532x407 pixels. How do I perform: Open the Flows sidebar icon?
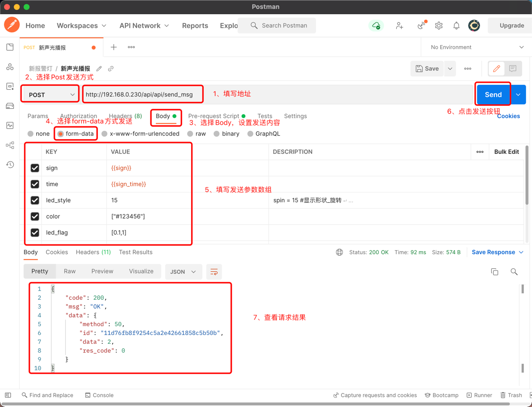coord(10,145)
